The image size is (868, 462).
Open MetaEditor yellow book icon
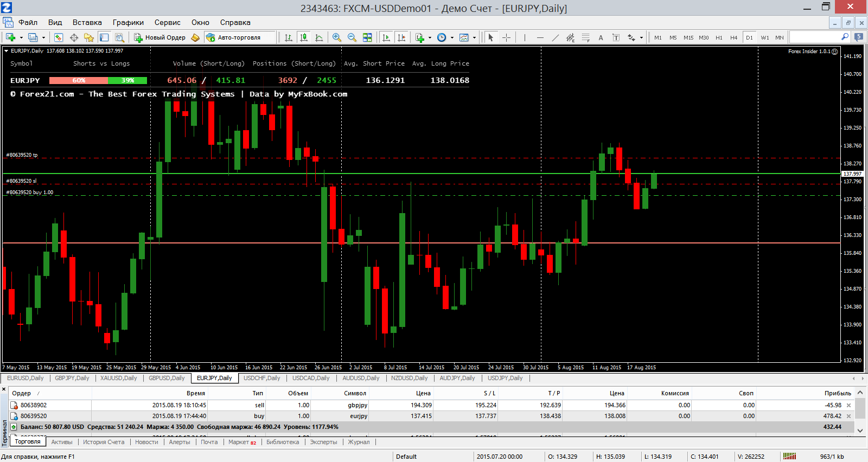click(195, 37)
